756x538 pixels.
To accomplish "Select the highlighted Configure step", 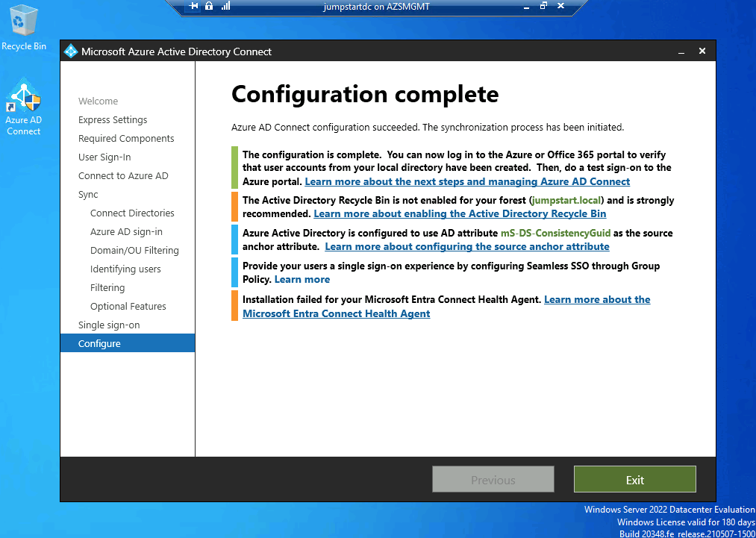I will [x=128, y=343].
